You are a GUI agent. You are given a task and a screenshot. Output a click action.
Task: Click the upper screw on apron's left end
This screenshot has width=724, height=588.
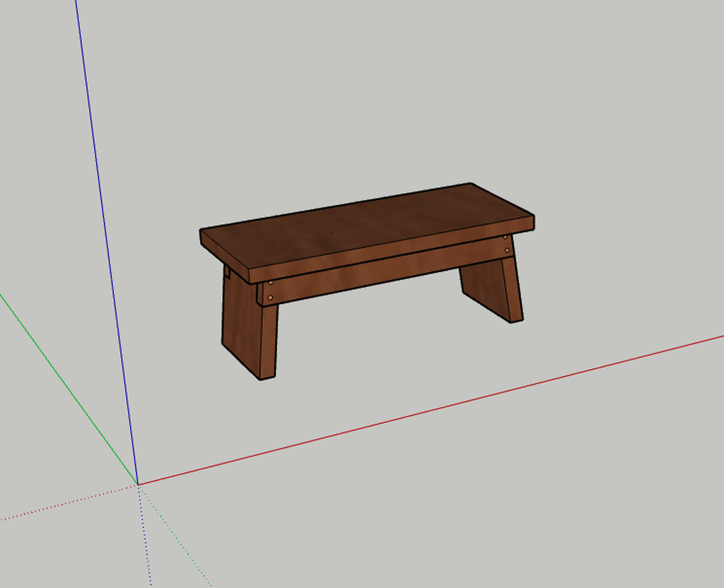[x=271, y=283]
